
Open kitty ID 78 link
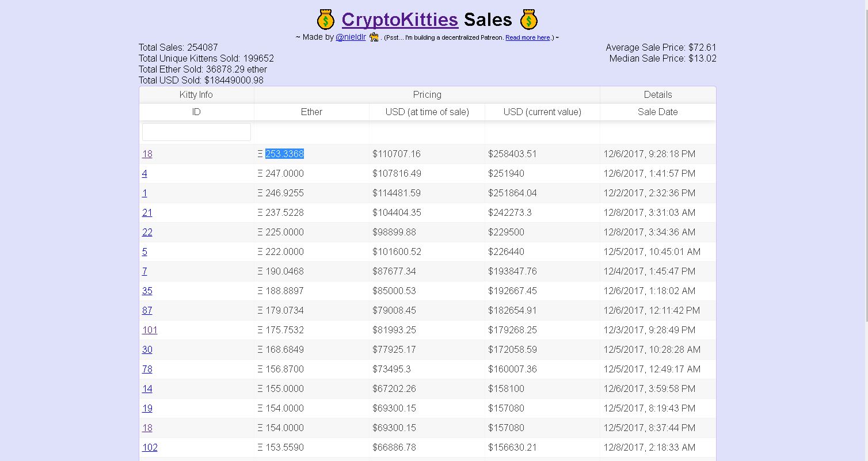147,369
